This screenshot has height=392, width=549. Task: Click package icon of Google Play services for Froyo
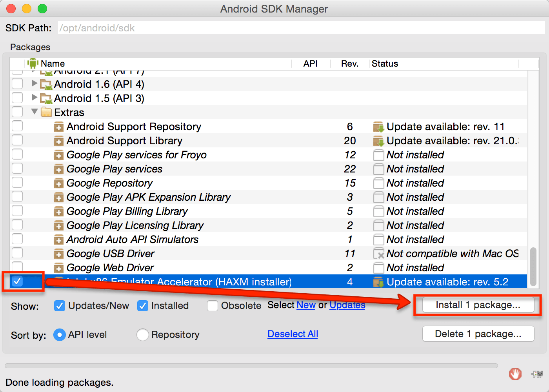click(58, 155)
